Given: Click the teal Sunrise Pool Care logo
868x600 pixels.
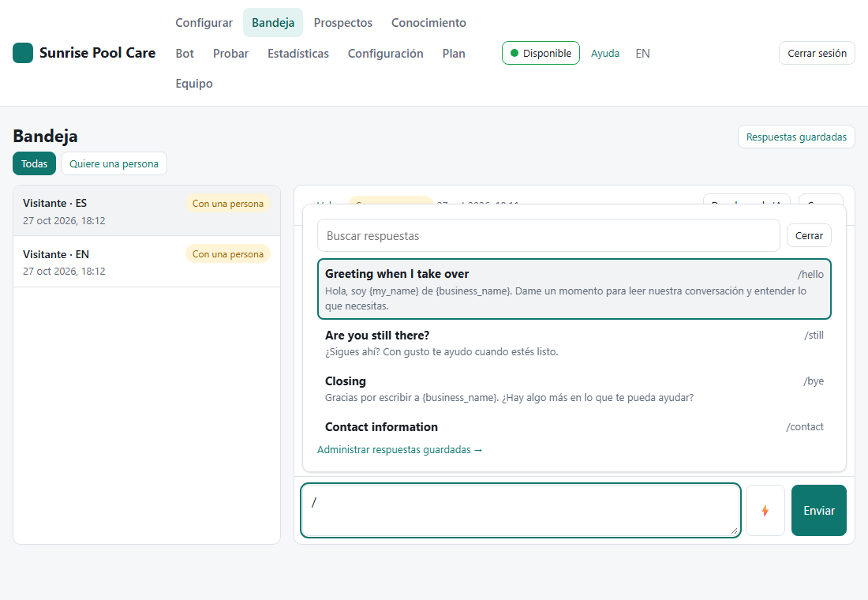Looking at the screenshot, I should (x=23, y=53).
